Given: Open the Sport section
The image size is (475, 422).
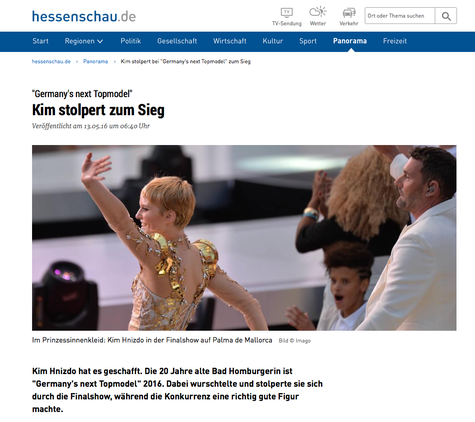Looking at the screenshot, I should (308, 41).
